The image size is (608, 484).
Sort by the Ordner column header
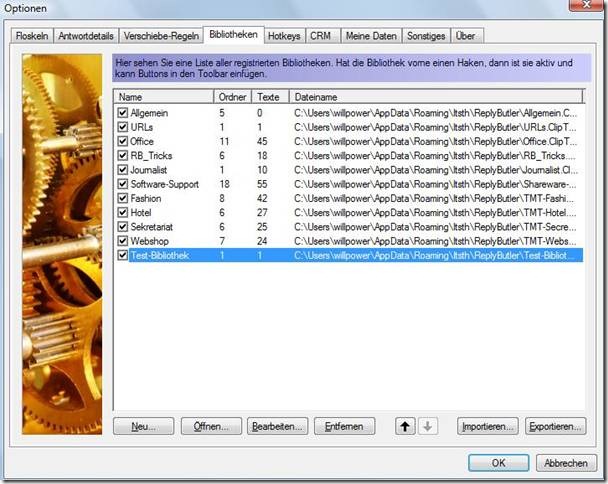pyautogui.click(x=233, y=97)
